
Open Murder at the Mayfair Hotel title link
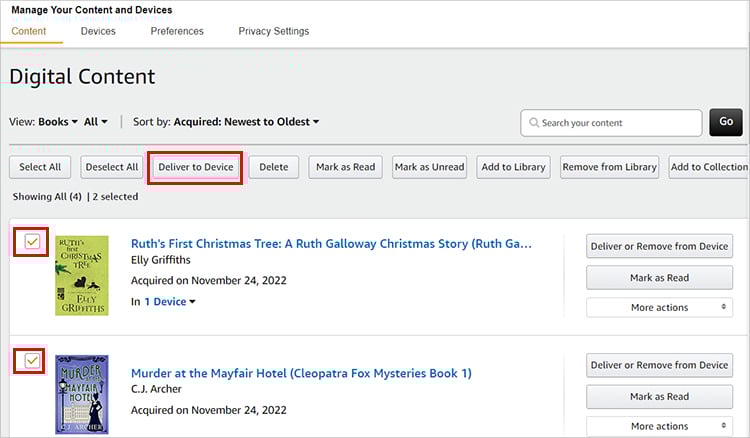coord(301,373)
